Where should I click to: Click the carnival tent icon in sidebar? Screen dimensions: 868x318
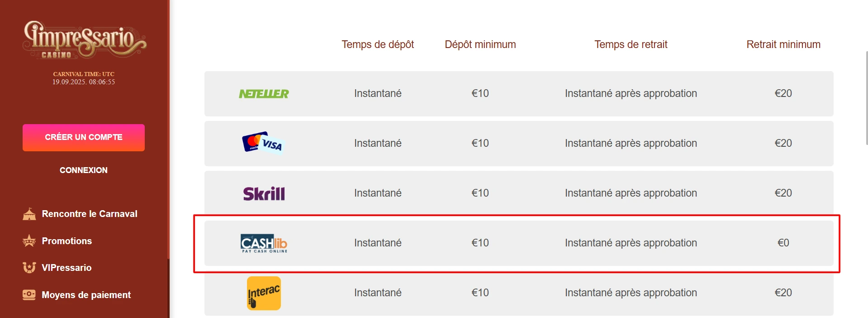29,214
